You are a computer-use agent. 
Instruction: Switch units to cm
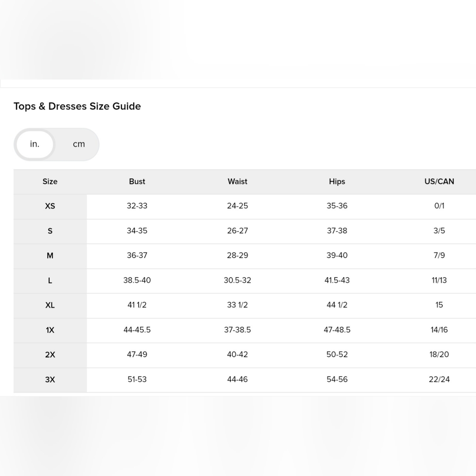[79, 144]
